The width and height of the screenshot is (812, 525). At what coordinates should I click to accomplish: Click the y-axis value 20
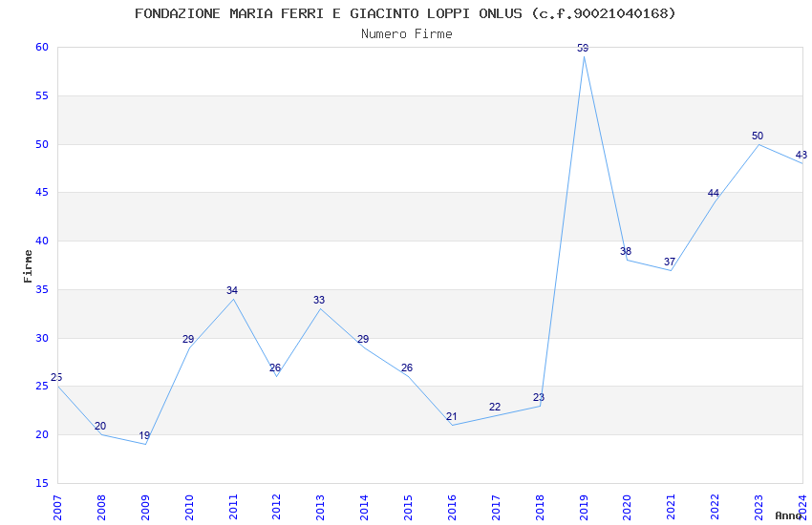point(42,435)
